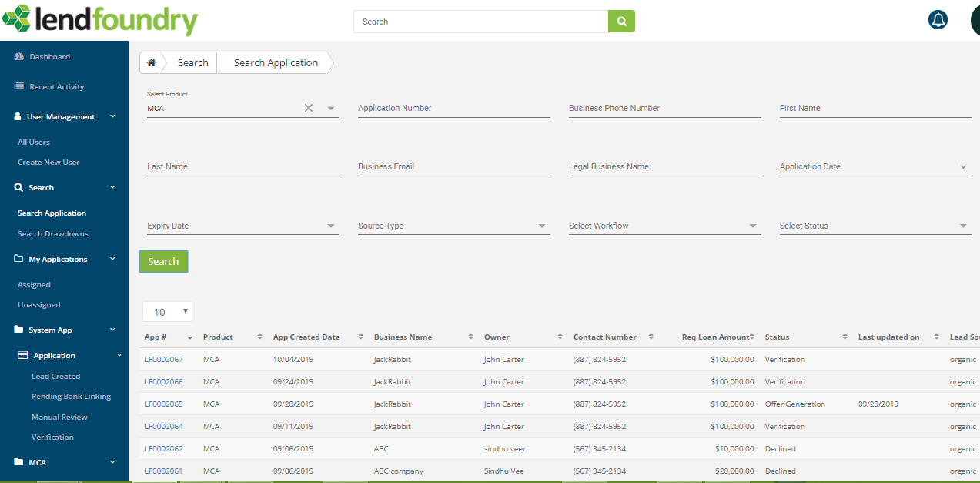This screenshot has height=483, width=980.
Task: Click the green search magnifier button
Action: point(621,21)
